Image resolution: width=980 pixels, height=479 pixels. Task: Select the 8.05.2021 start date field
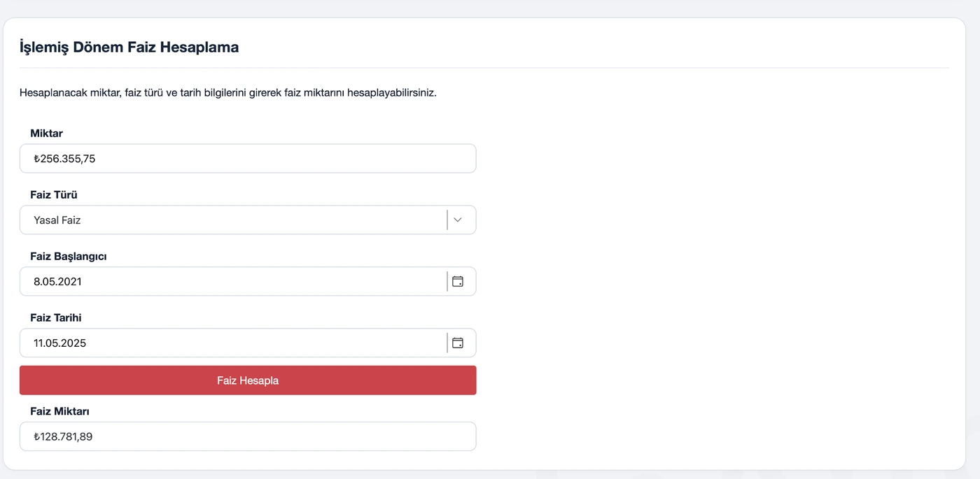coord(233,281)
